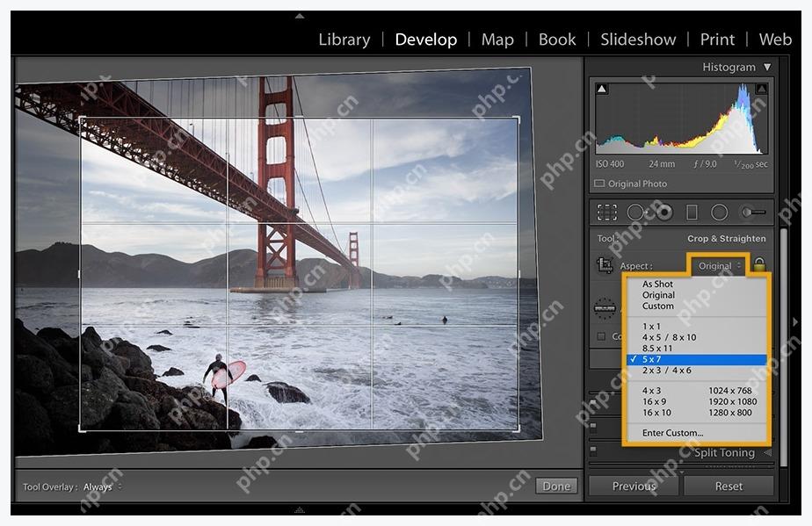Open the Book module
The image size is (812, 526).
(557, 40)
